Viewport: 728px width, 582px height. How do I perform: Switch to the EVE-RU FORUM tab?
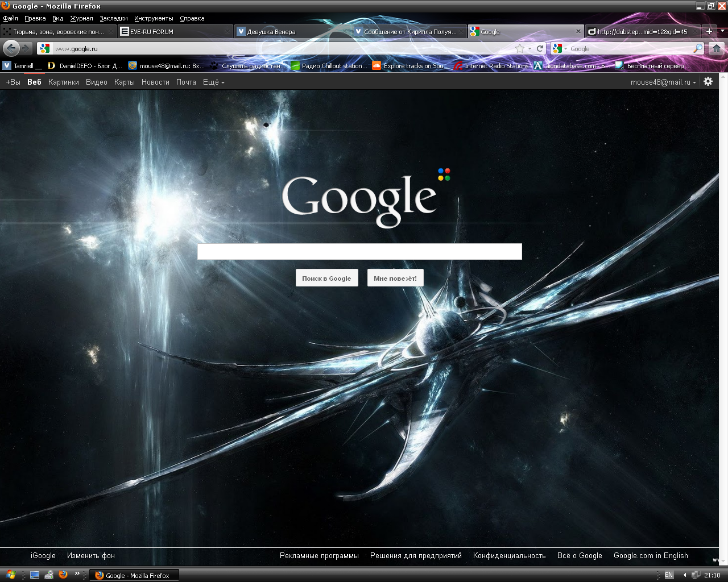tap(175, 32)
